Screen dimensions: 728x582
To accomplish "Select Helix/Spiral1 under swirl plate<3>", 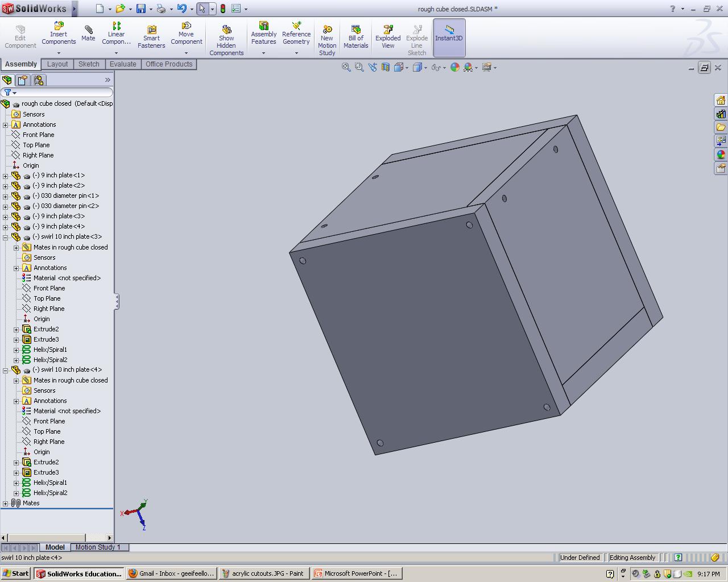I will [x=50, y=350].
